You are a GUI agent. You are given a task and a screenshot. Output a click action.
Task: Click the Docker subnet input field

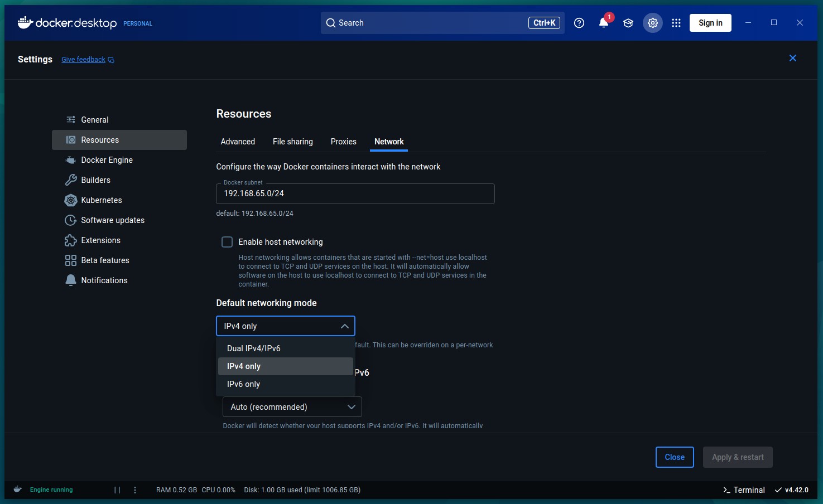[355, 193]
